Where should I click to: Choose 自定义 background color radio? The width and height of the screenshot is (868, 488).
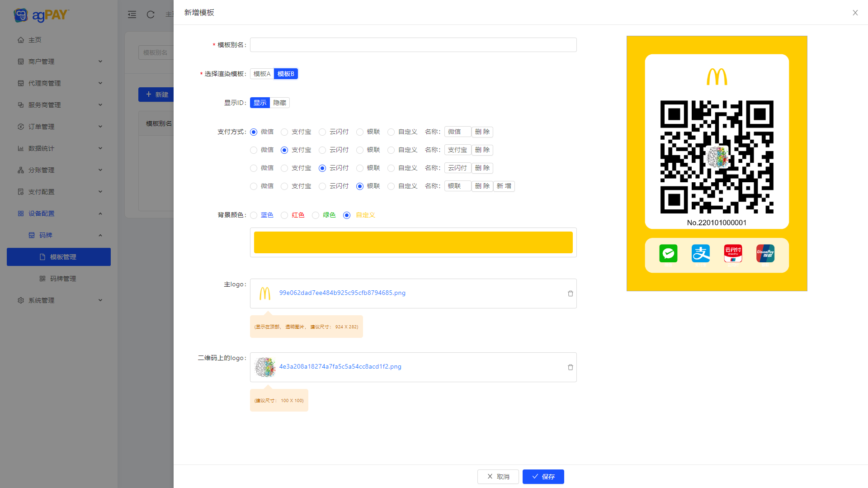(x=347, y=215)
